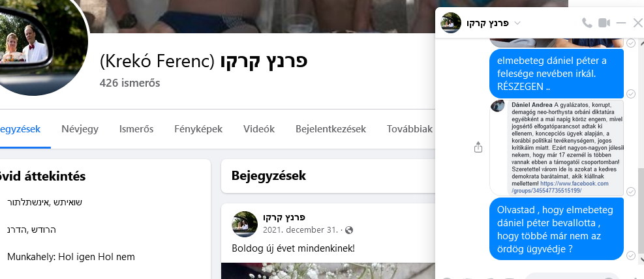Open the facebook.com groups link in message
Screen dimensions: 644x279
coord(560,187)
